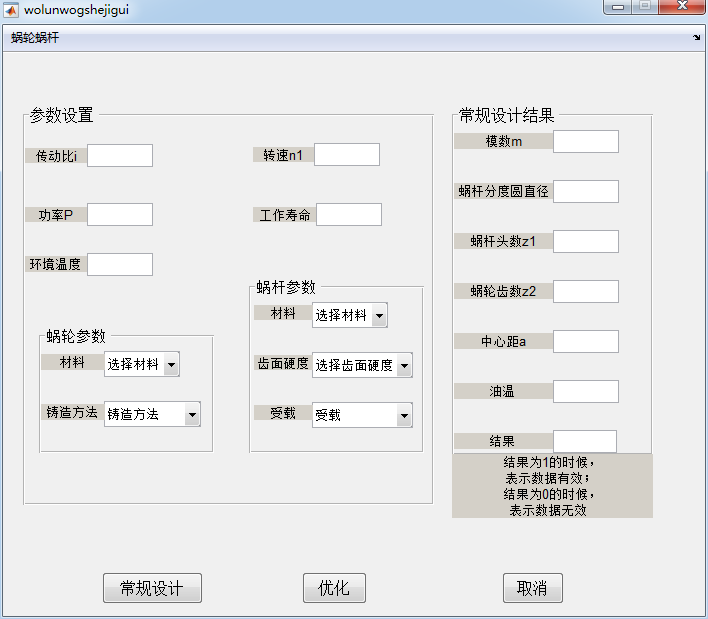Viewport: 708px width, 619px height.
Task: Open the 受载 dropdown
Action: click(x=362, y=415)
